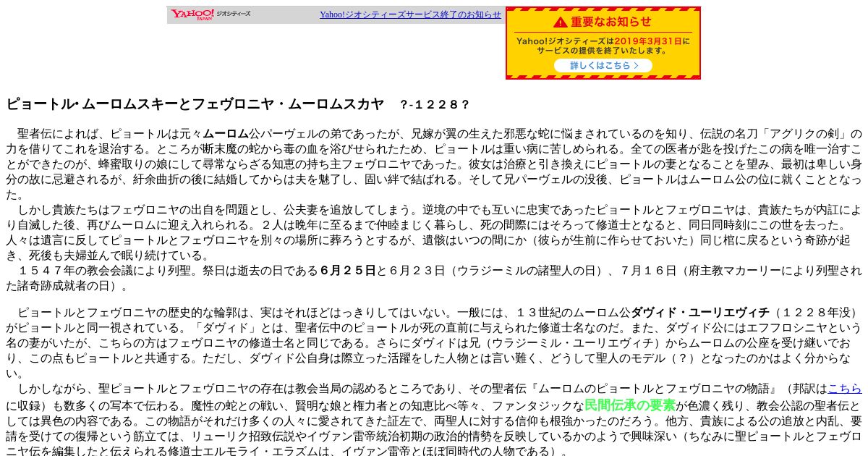Click the サービスの提供を終了いたします text in banner
This screenshot has height=456, width=868.
pos(603,51)
